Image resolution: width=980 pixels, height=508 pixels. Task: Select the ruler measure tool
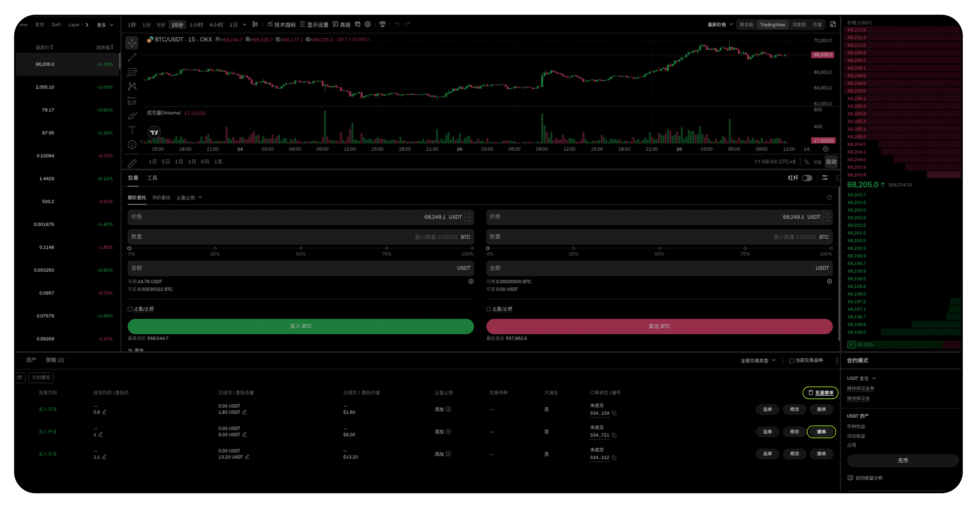coord(132,163)
